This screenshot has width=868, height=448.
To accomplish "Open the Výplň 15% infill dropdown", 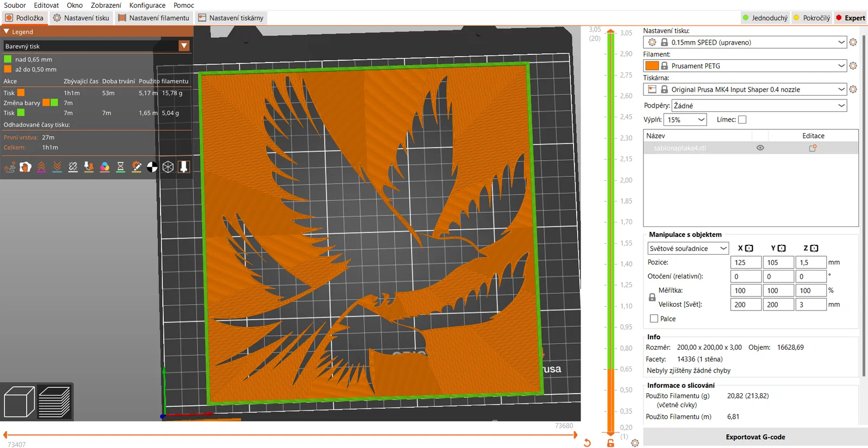I will (x=685, y=119).
